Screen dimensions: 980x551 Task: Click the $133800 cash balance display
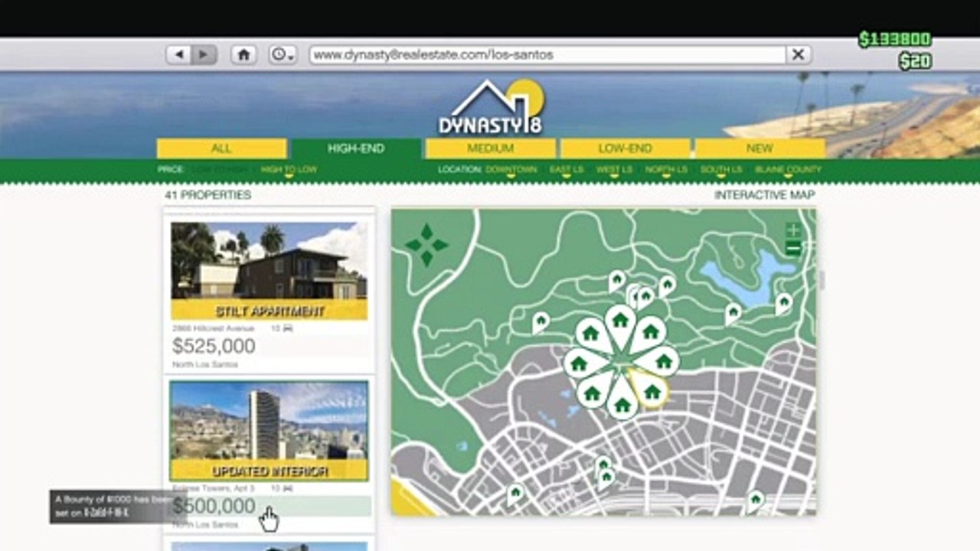894,39
